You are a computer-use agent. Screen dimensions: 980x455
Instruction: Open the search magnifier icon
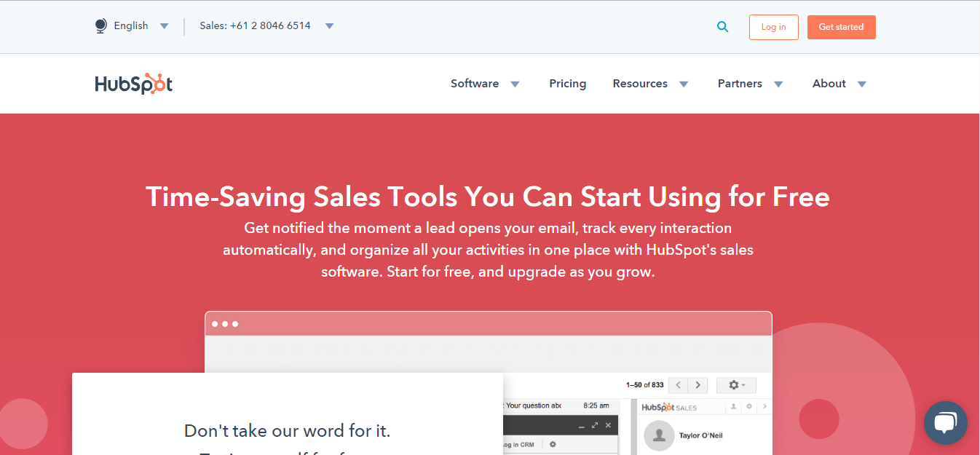click(x=722, y=27)
